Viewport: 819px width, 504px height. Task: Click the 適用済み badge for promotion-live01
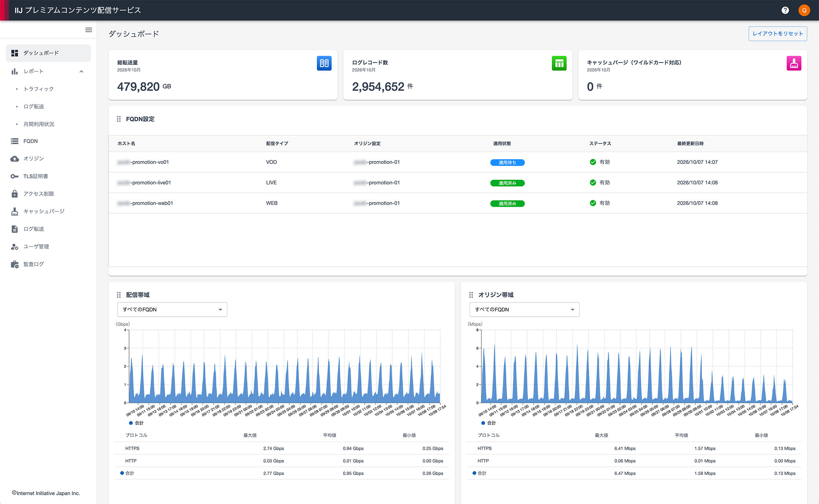507,183
